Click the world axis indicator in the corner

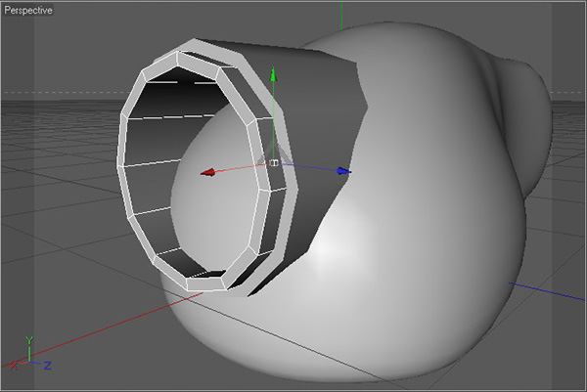click(x=30, y=354)
